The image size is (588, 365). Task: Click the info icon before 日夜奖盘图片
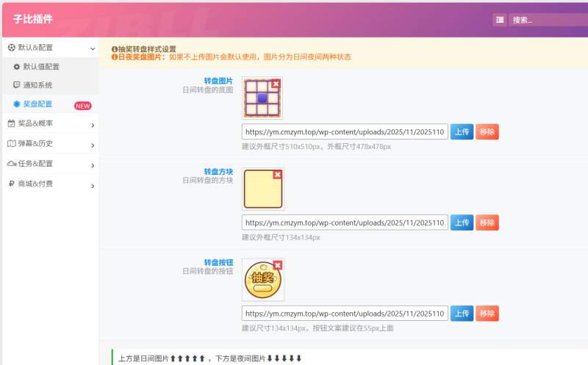coord(115,57)
